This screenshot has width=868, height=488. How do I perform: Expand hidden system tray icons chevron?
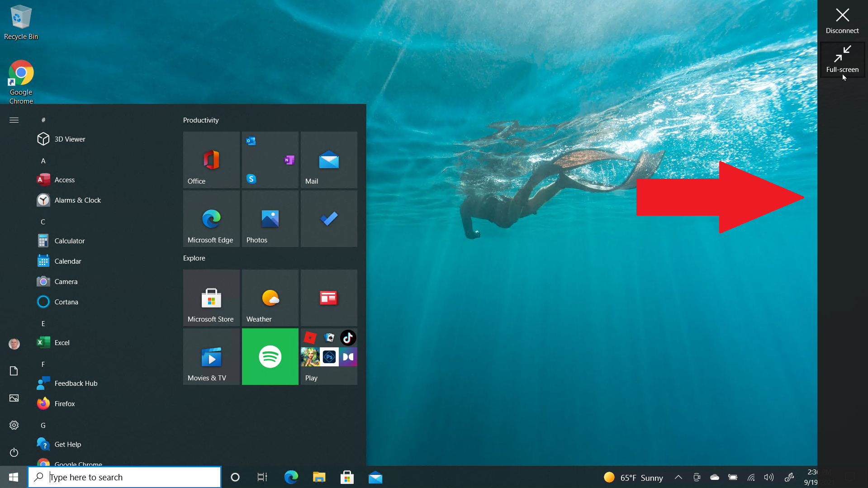(678, 477)
